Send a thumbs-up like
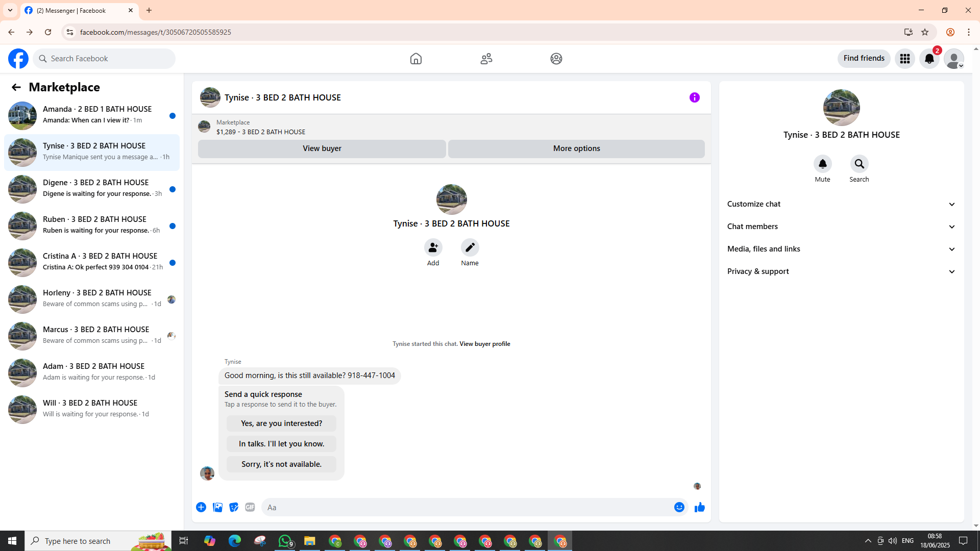980x551 pixels. pyautogui.click(x=700, y=507)
